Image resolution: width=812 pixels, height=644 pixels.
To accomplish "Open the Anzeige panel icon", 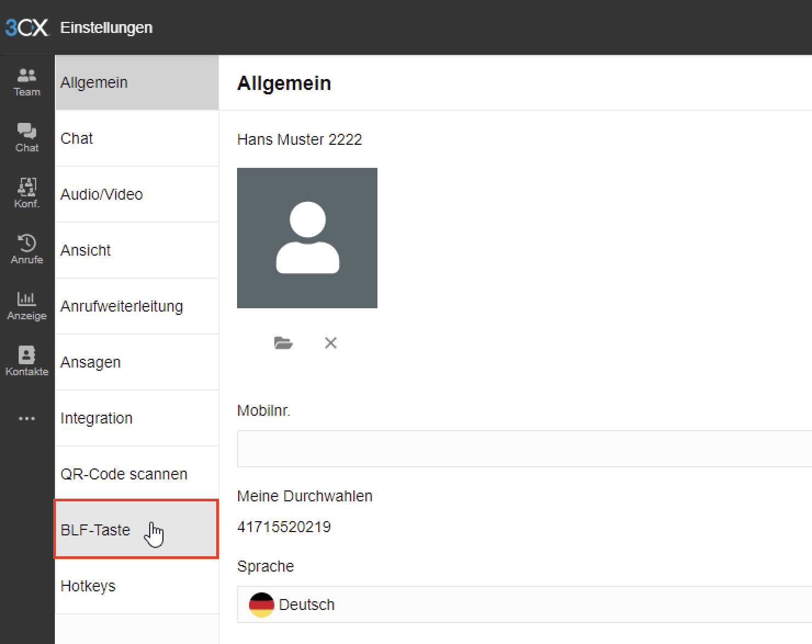I will [27, 306].
